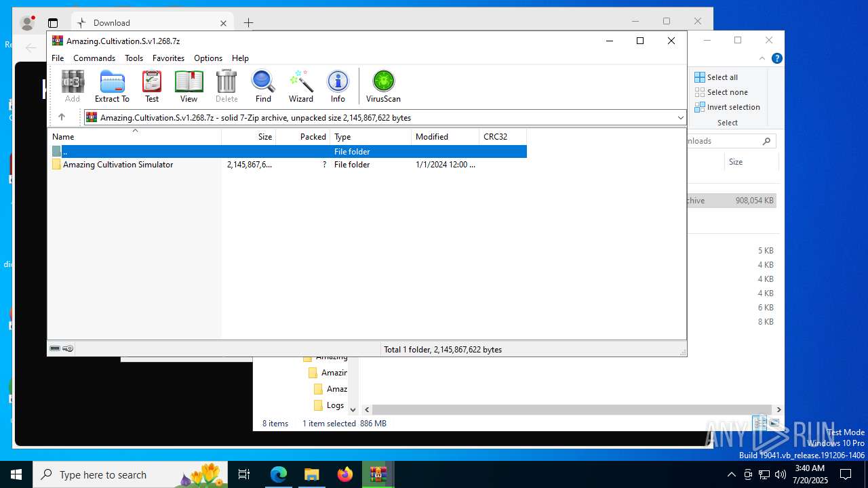This screenshot has width=868, height=488.
Task: Sort by Modified column header
Action: coord(445,136)
